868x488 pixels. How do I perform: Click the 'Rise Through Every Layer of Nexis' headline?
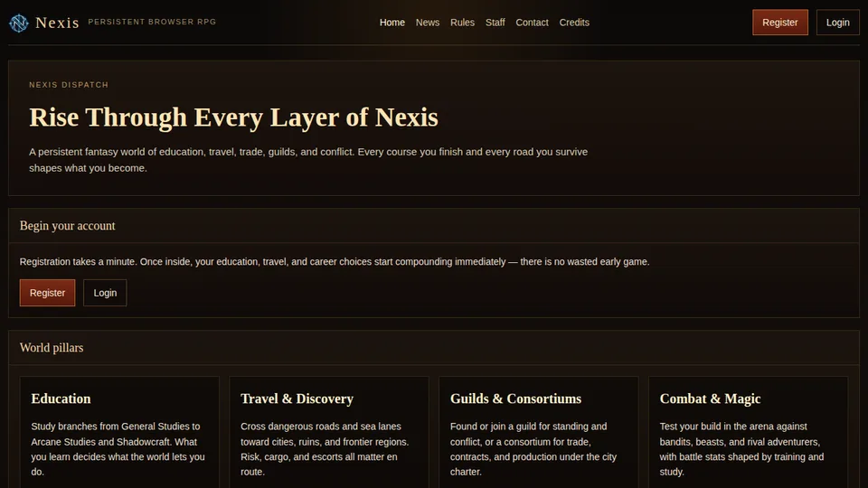(x=233, y=117)
